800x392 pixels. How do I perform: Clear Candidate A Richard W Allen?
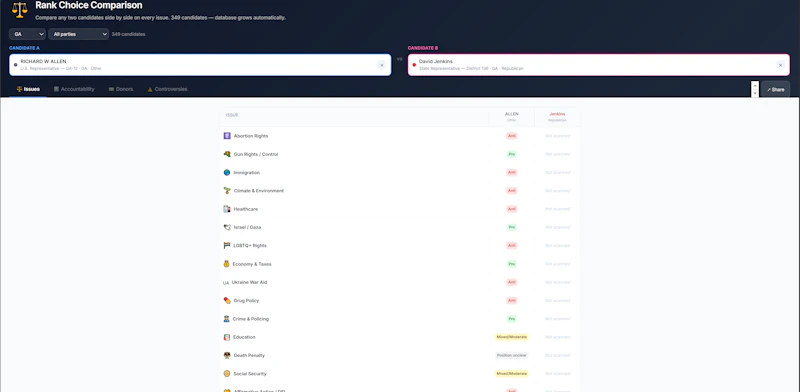pos(382,65)
